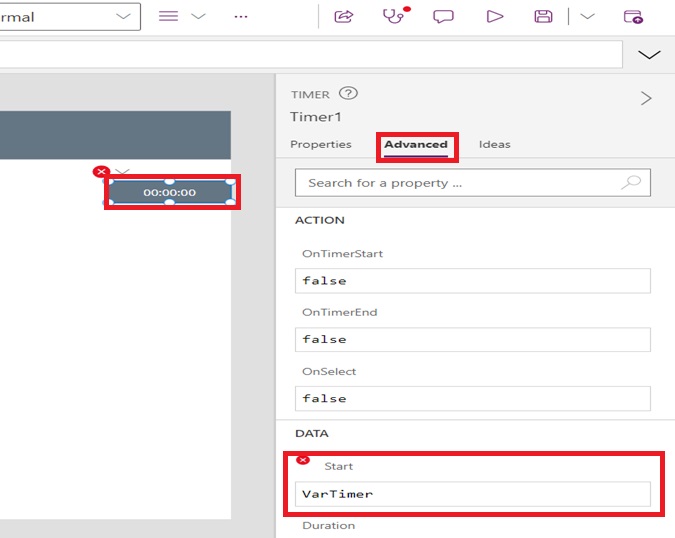Viewport: 675px width, 538px height.
Task: Click the more options ellipsis button
Action: [240, 16]
